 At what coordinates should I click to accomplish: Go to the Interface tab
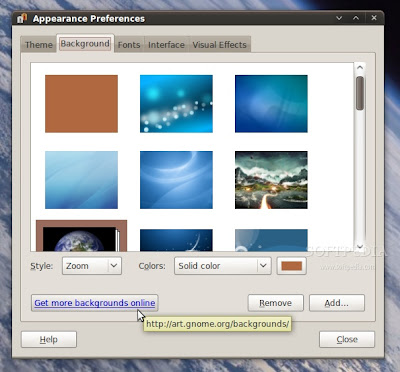(166, 45)
